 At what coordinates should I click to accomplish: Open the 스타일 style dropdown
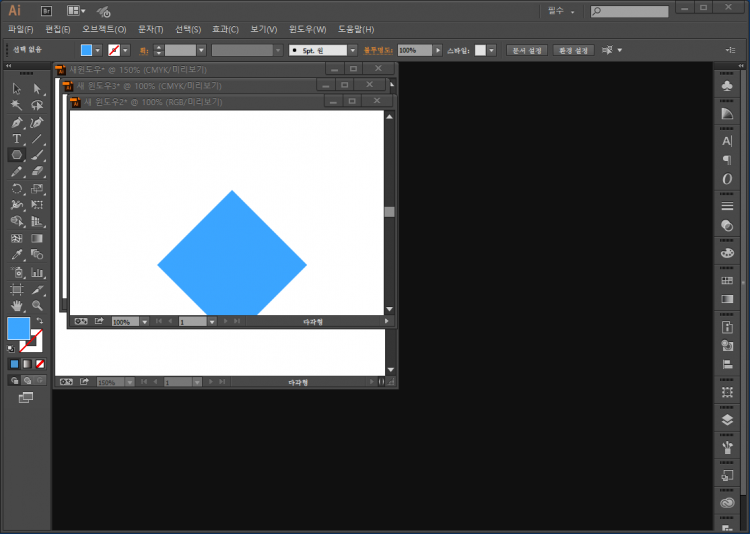492,50
